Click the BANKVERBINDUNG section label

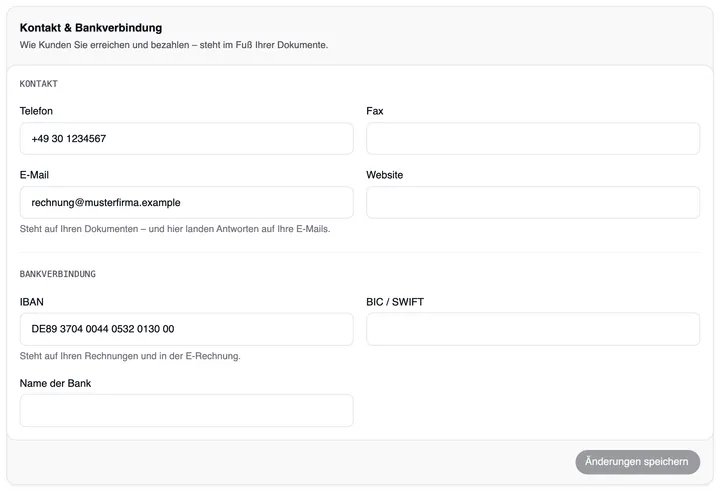58,274
